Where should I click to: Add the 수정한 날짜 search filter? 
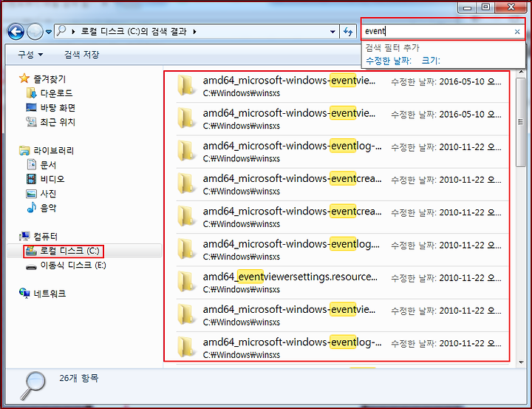click(x=389, y=61)
